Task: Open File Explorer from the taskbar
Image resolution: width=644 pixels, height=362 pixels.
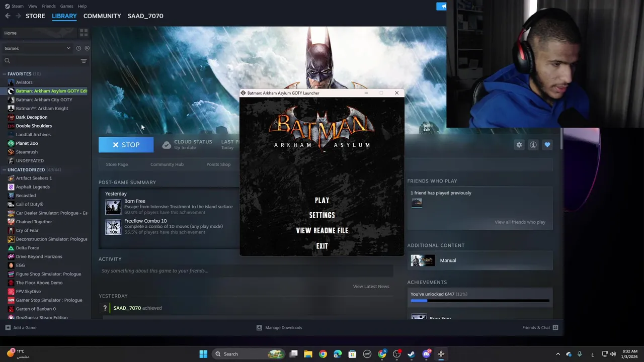Action: point(308,354)
